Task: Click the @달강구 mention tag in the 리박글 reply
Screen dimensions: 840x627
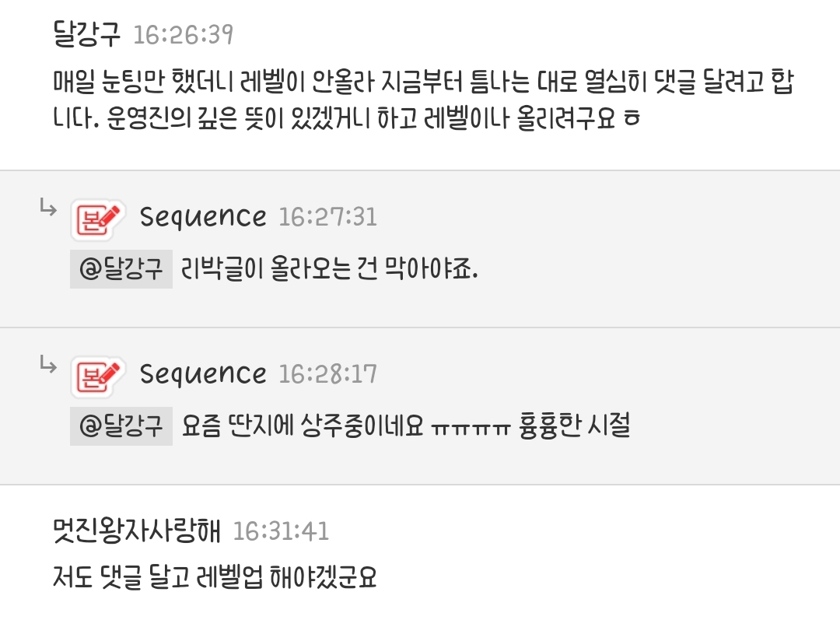Action: coord(121,269)
